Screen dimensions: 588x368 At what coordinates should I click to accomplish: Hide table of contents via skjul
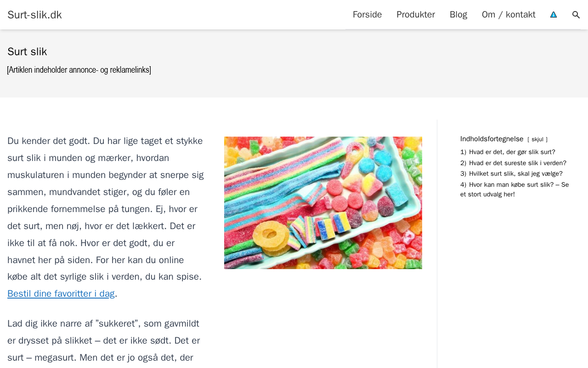click(537, 139)
